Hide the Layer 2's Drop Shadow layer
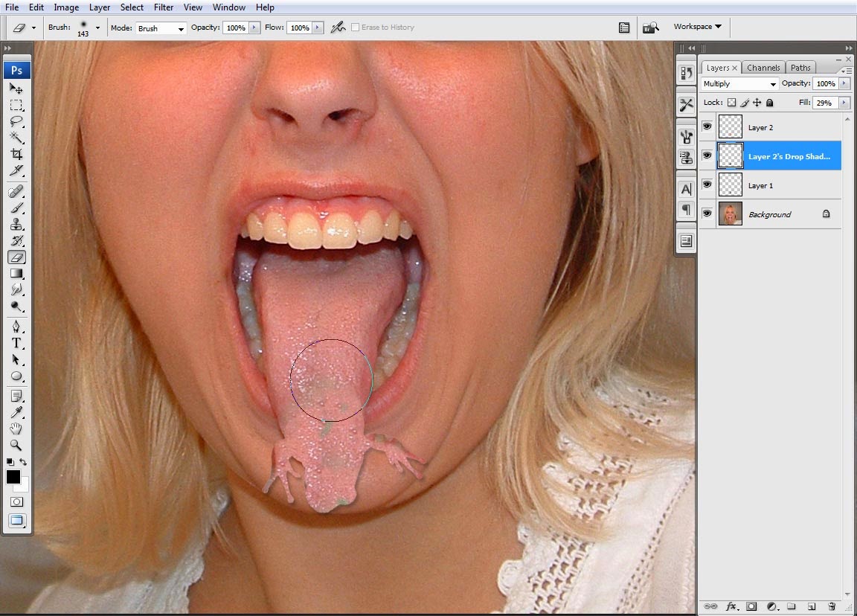 707,155
